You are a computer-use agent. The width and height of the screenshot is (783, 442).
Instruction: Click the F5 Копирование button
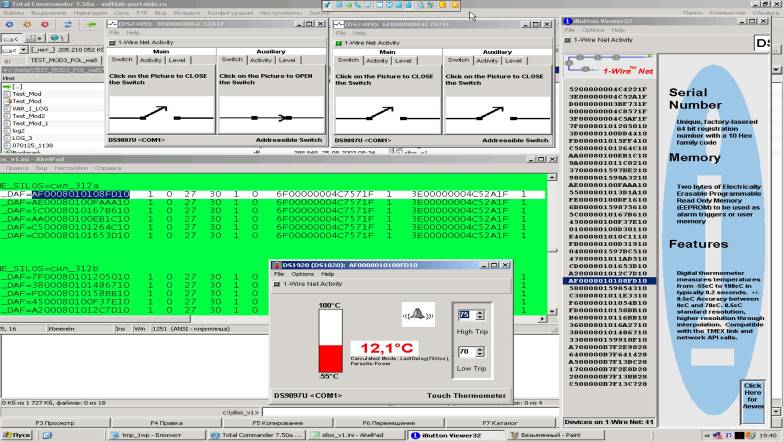[278, 423]
